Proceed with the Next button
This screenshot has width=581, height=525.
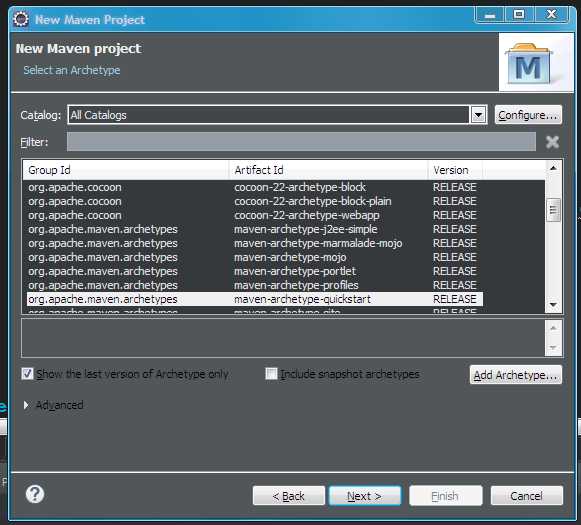click(365, 496)
